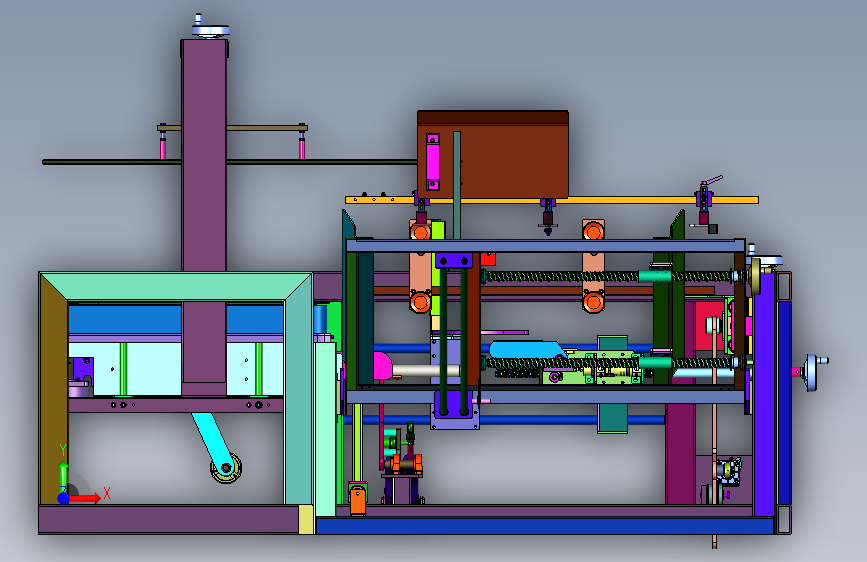Select the upper-left orange roller
The width and height of the screenshot is (867, 562).
click(420, 231)
